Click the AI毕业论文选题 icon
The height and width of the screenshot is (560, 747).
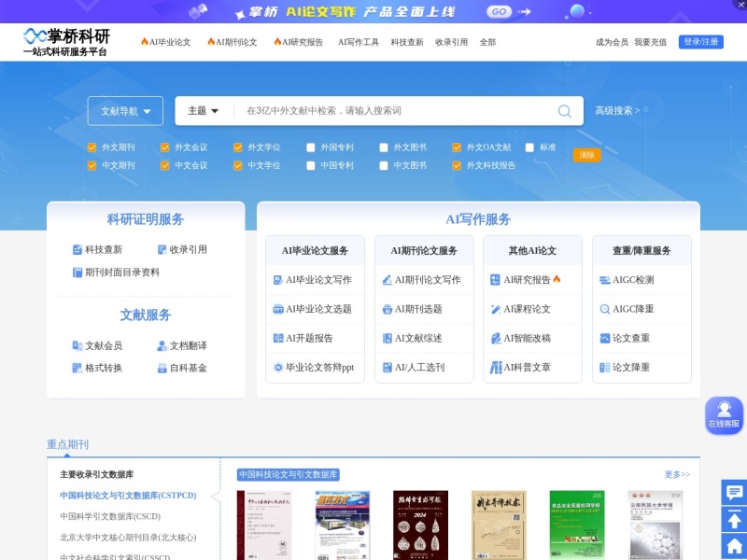point(277,309)
